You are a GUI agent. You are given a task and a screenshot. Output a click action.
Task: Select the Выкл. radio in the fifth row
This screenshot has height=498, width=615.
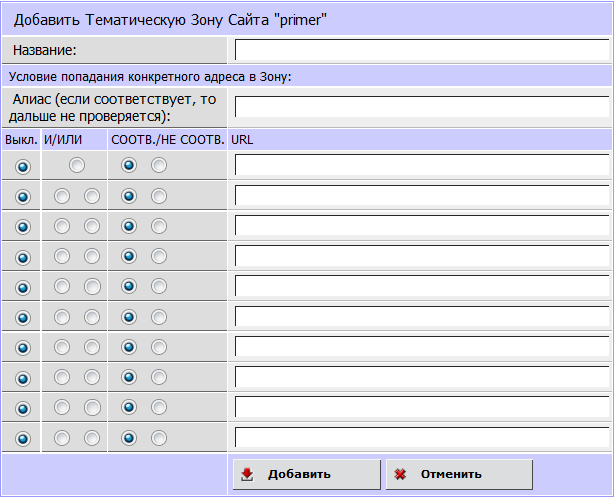[x=23, y=287]
